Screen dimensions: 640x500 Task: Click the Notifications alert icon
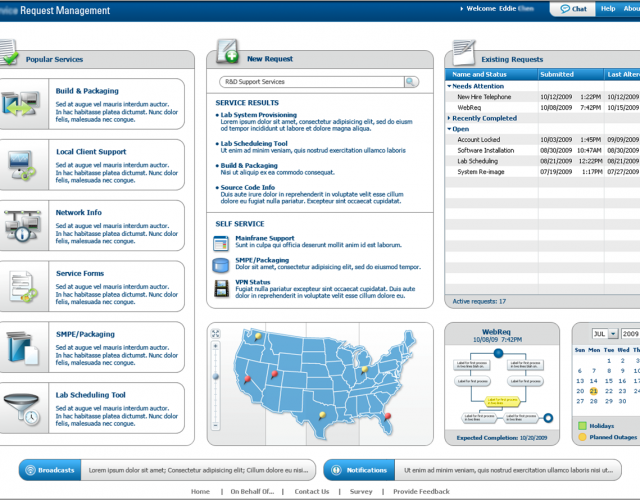[336, 470]
